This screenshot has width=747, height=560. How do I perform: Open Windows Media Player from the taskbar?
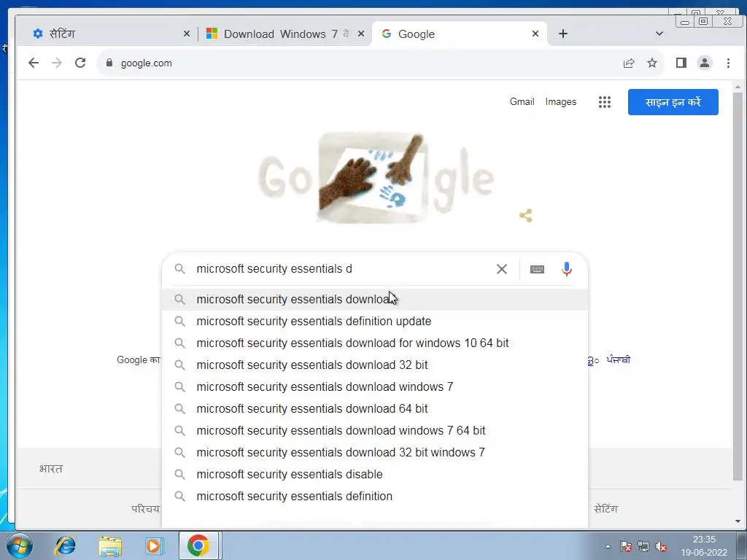154,545
